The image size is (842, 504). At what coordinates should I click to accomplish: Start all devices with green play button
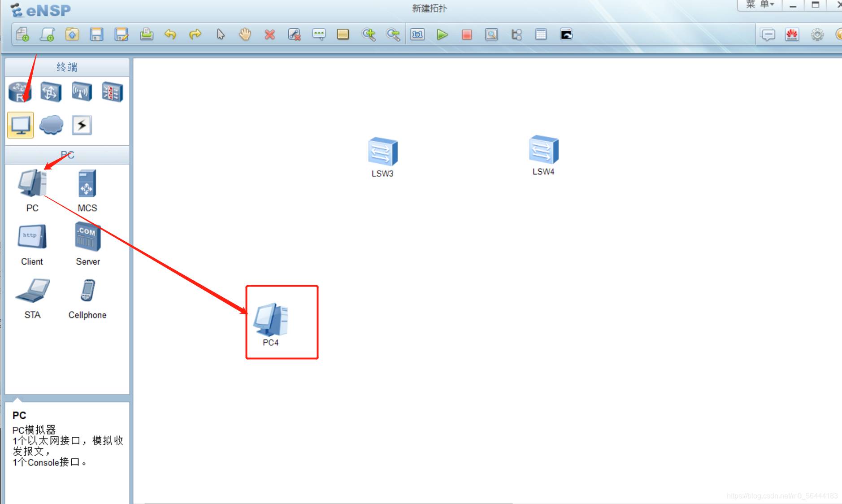(x=442, y=35)
